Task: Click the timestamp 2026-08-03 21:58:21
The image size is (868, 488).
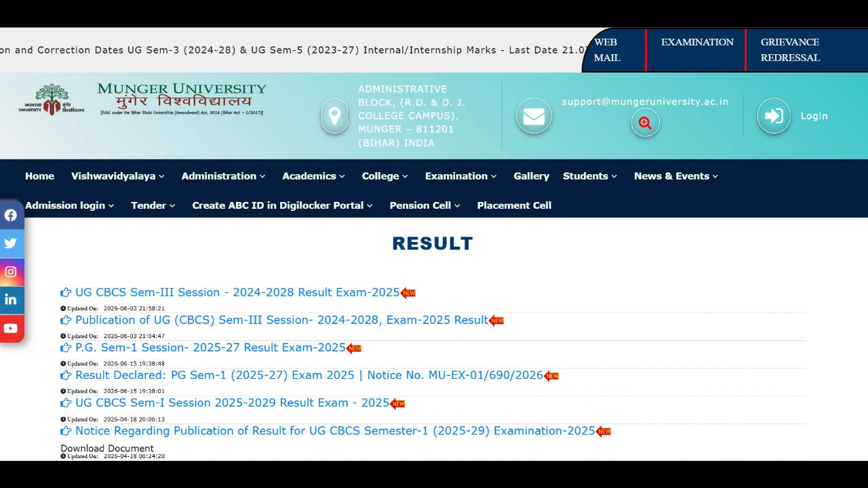Action: coord(134,308)
